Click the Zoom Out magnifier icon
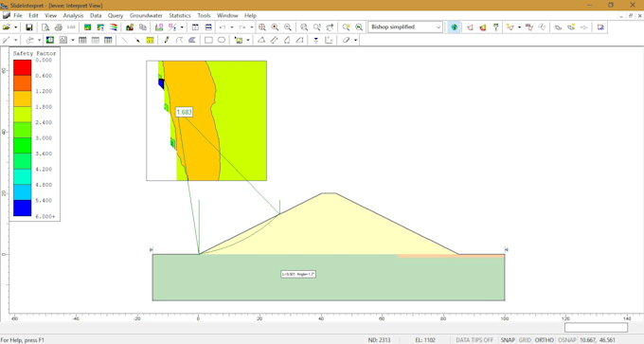This screenshot has width=644, height=344. point(288,27)
